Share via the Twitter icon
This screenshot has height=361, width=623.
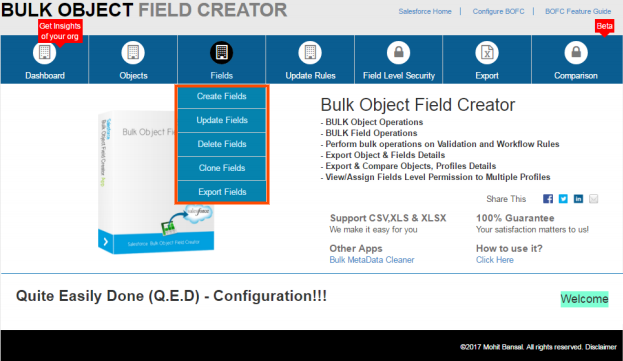563,199
